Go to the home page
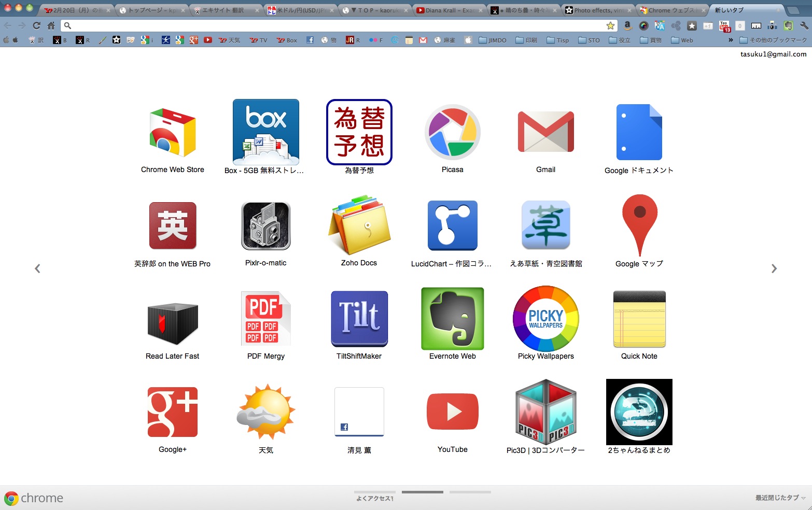The width and height of the screenshot is (812, 510). [x=51, y=25]
